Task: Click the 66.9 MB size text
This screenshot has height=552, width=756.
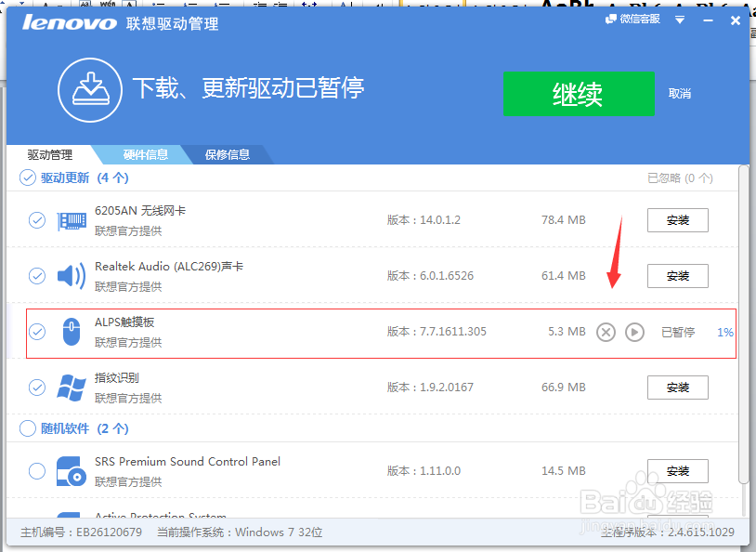Action: (x=563, y=388)
